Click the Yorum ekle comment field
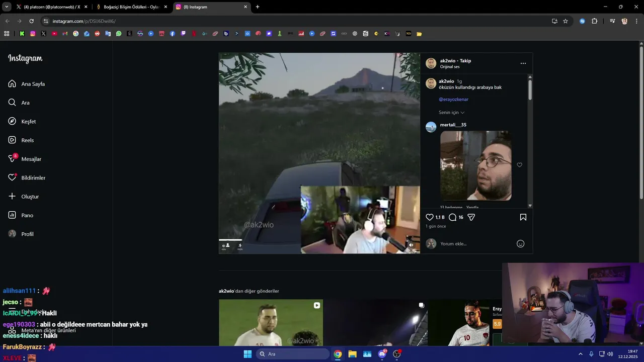The height and width of the screenshot is (362, 644). click(475, 244)
